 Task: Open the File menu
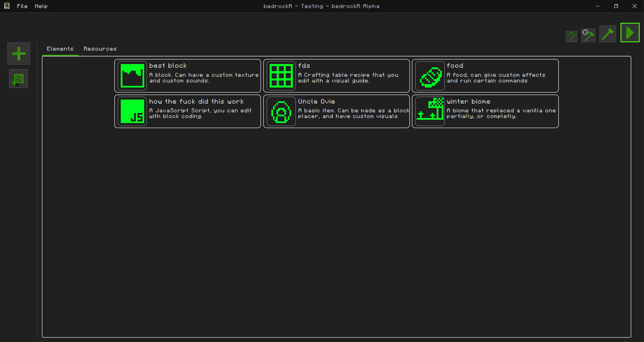(22, 6)
